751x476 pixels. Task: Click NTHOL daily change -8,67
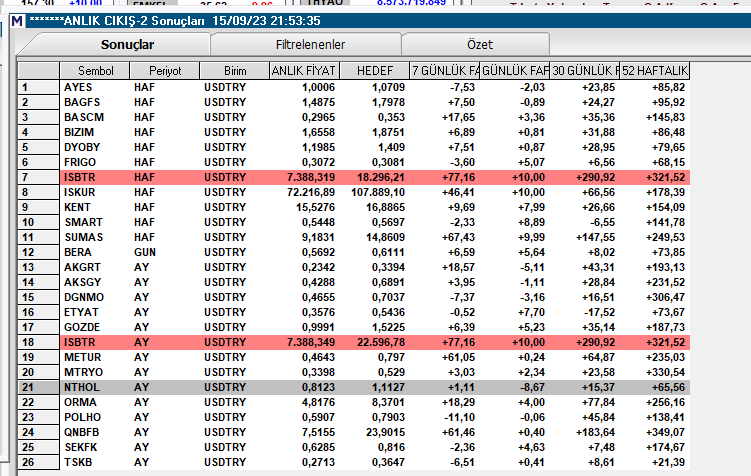pyautogui.click(x=532, y=387)
